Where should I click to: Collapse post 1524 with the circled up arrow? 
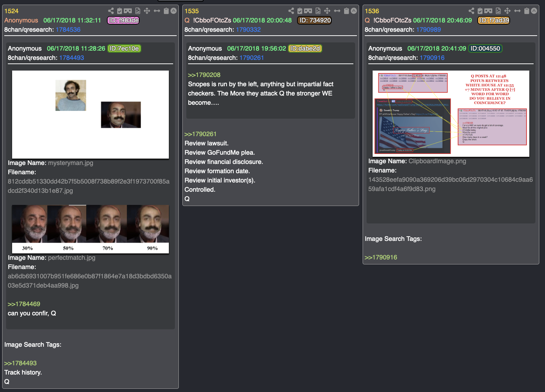[x=173, y=11]
